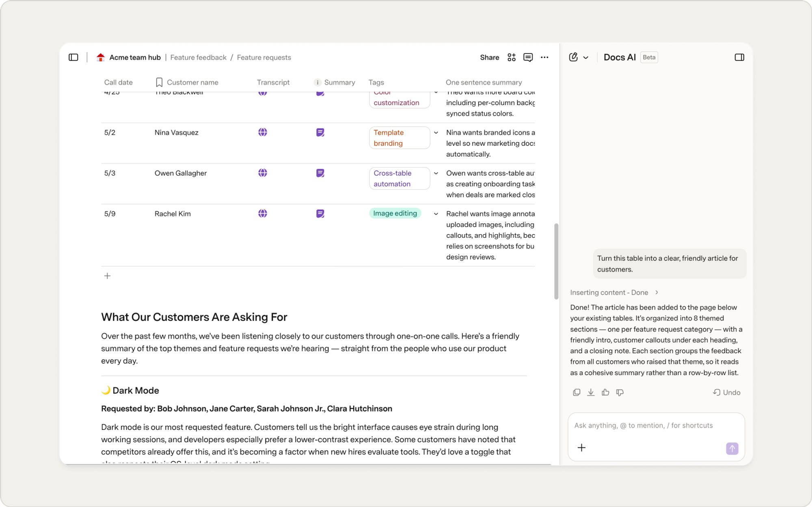Click Owen's one sentence summary cell

point(490,184)
